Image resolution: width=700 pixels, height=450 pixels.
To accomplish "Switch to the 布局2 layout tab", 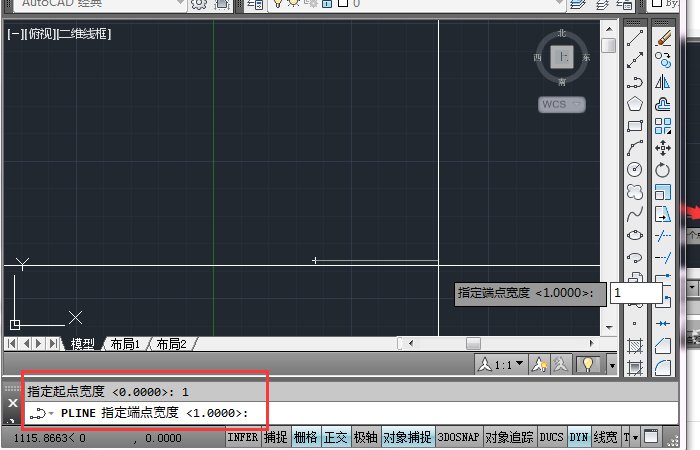I will click(171, 344).
